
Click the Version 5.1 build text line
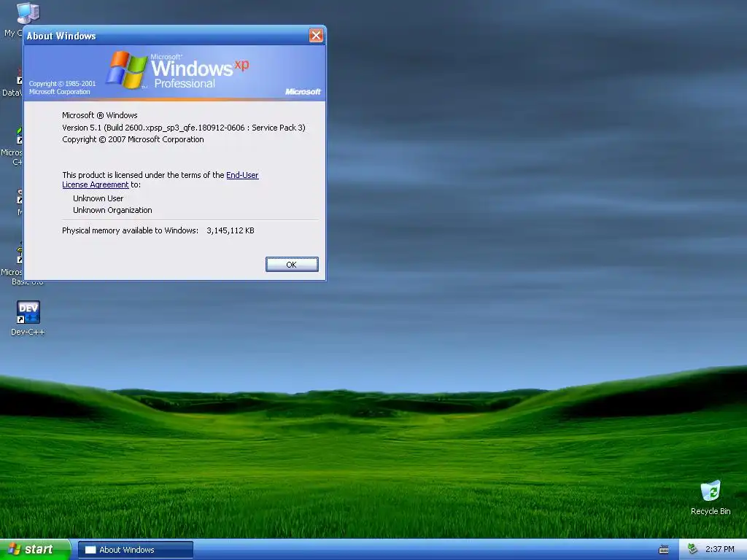(184, 128)
